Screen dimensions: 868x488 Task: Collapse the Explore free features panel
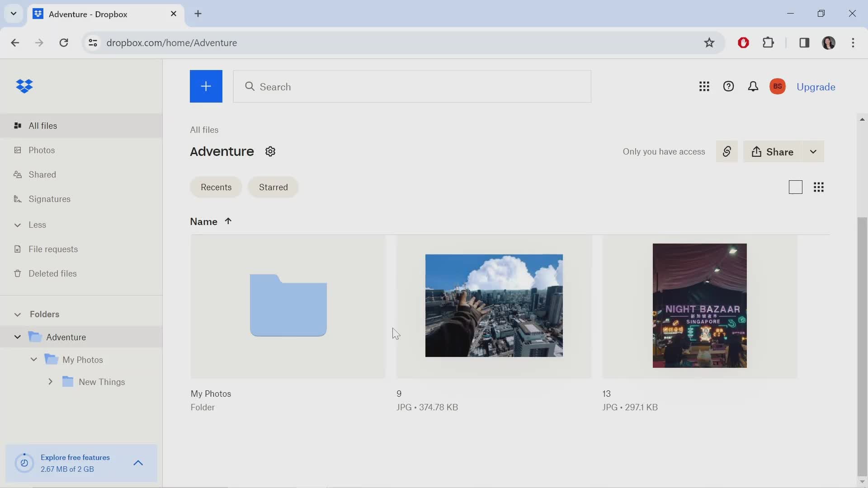point(138,463)
